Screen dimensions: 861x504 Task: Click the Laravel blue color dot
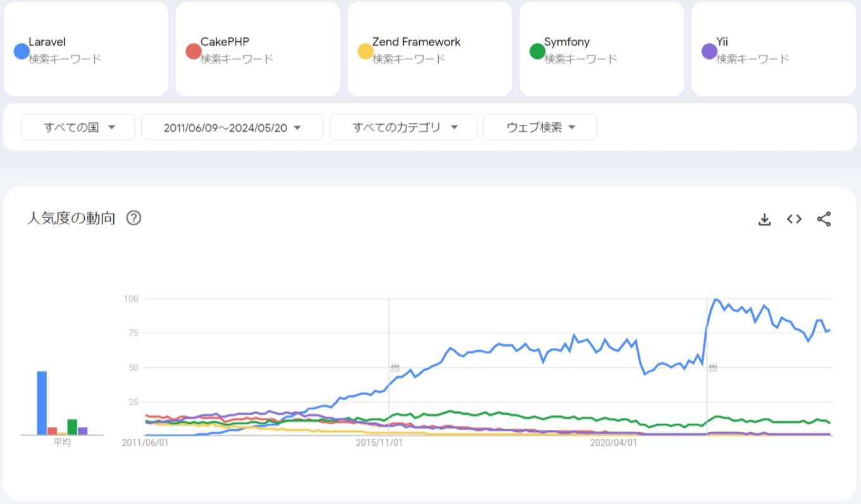[22, 51]
